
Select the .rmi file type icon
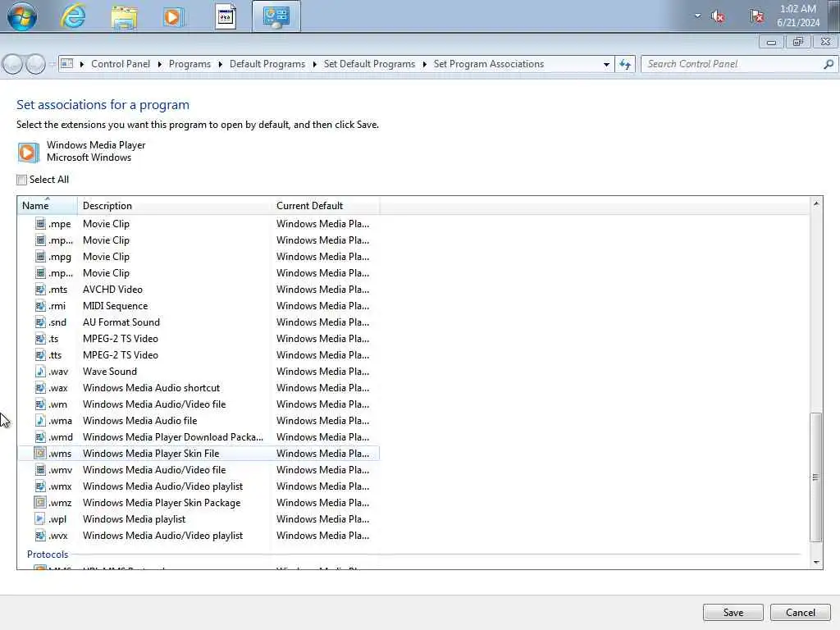40,305
